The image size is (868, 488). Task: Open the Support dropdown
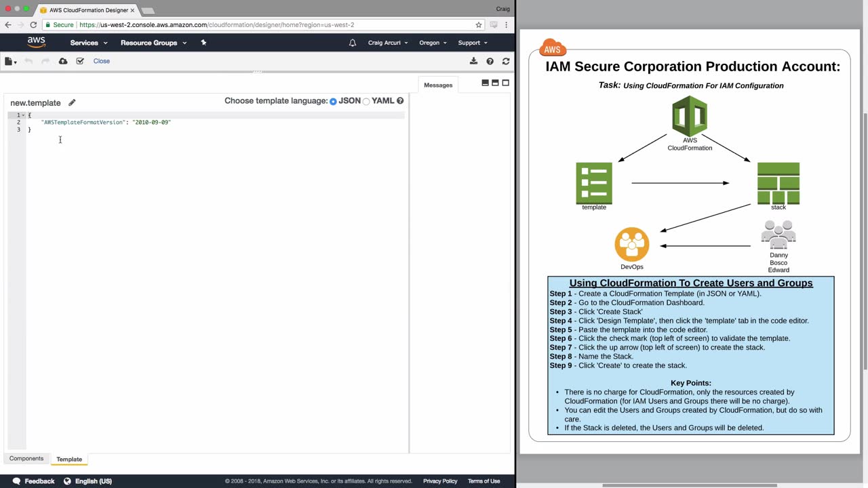click(x=473, y=43)
